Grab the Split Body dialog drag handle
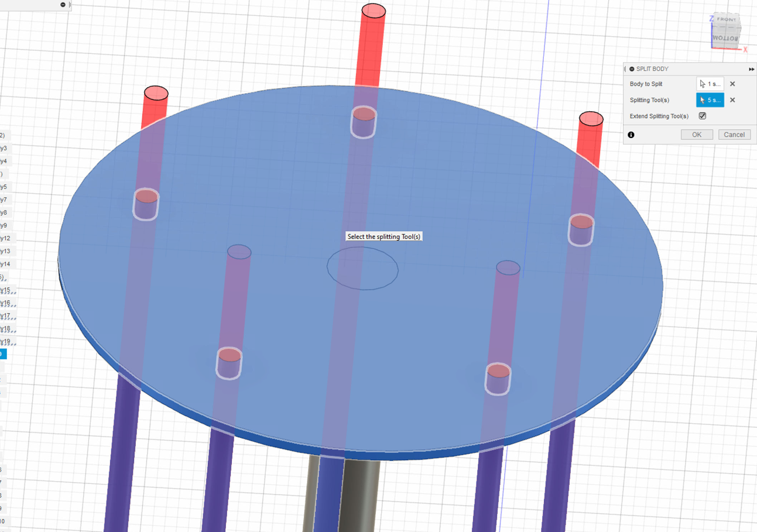Viewport: 757px width, 532px height. click(625, 69)
